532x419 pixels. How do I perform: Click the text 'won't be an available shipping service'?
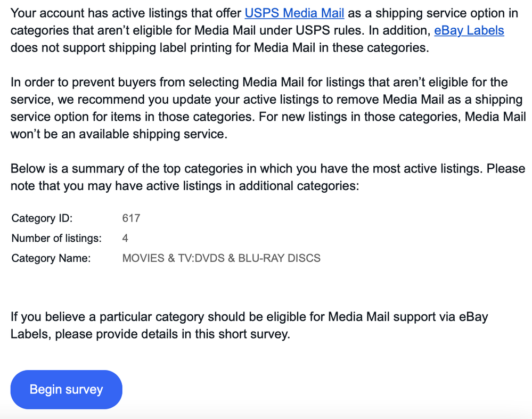pyautogui.click(x=119, y=134)
